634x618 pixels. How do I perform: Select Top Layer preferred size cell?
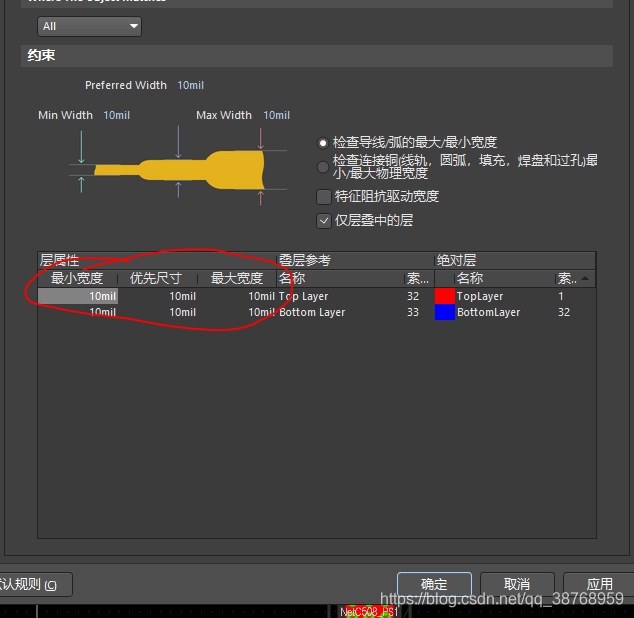158,296
